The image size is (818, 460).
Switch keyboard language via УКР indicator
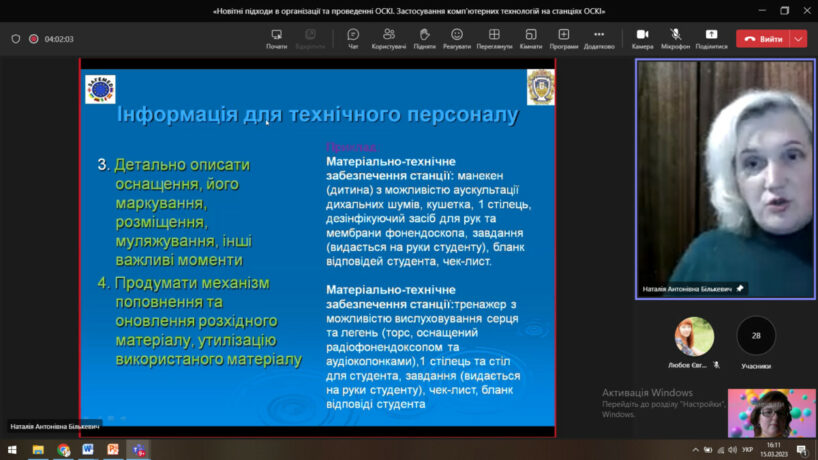[747, 450]
